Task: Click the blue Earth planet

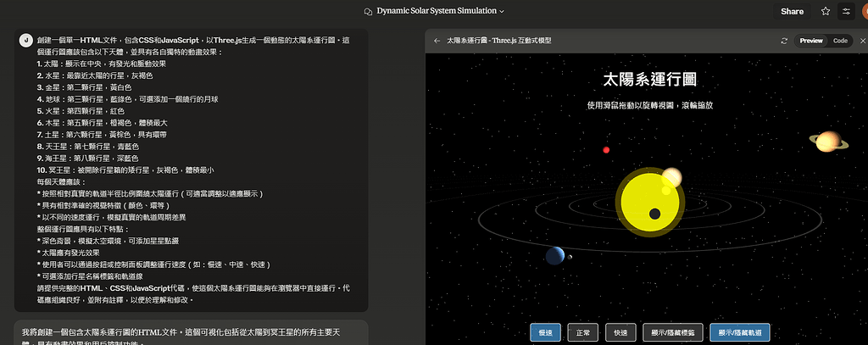Action: (x=555, y=256)
